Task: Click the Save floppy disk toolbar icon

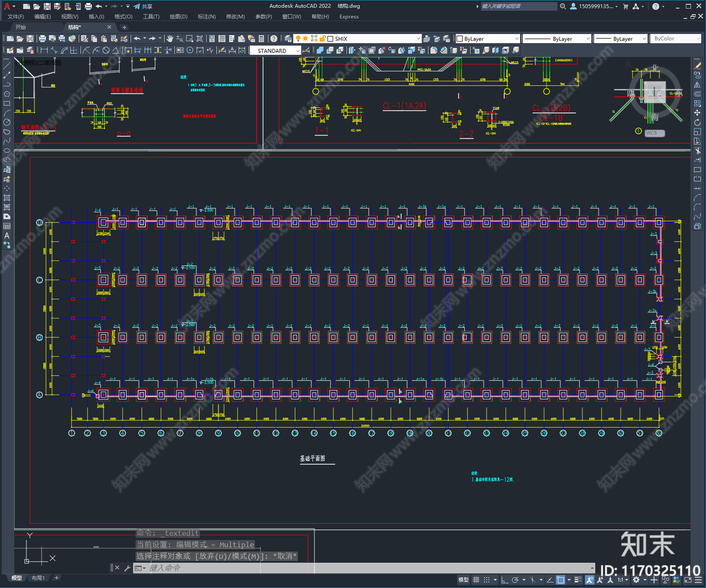Action: click(30, 39)
